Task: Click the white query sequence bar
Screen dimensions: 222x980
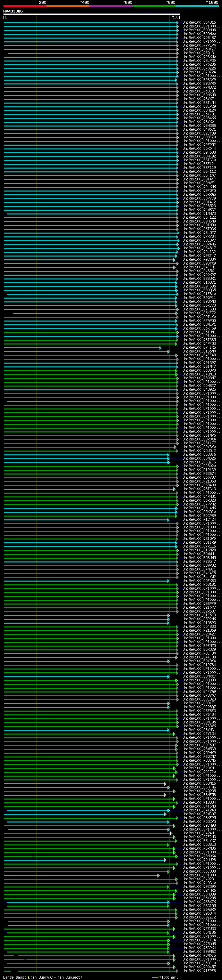Action: (x=92, y=14)
